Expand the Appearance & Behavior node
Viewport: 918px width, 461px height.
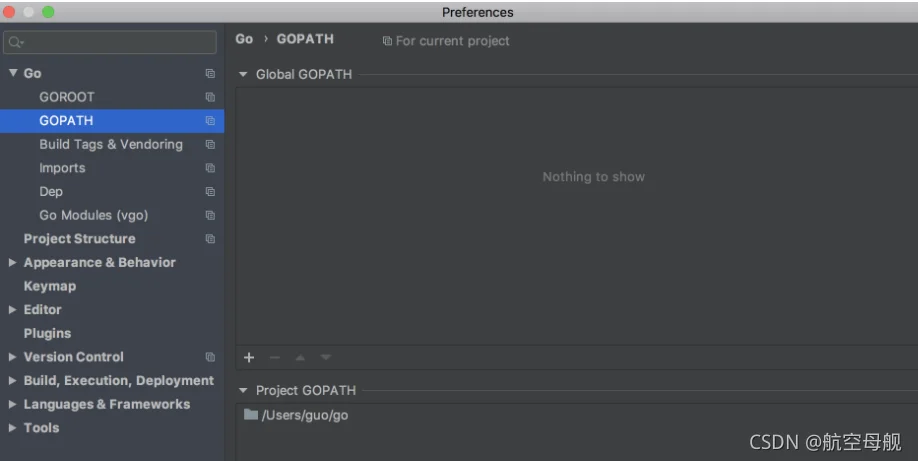coord(12,262)
